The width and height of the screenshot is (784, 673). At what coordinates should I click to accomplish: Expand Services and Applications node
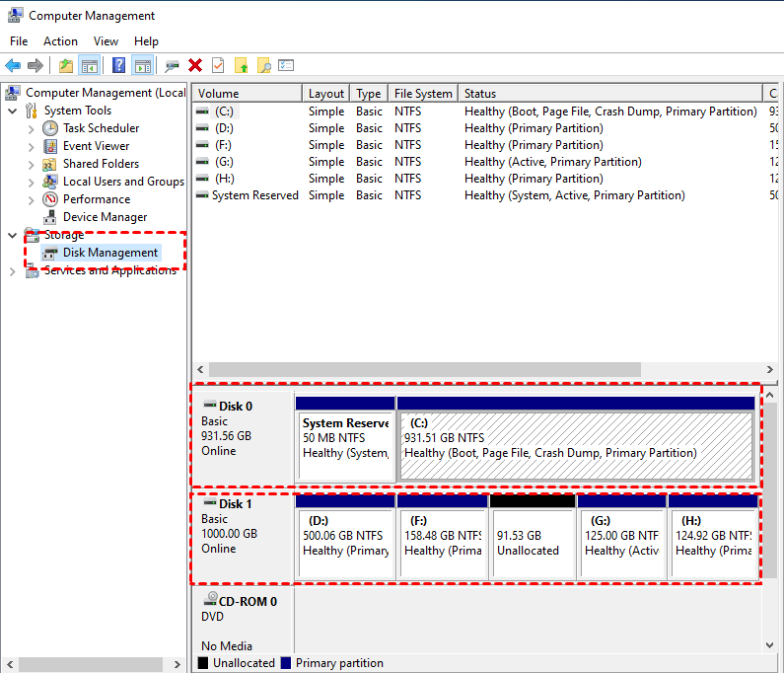(x=13, y=271)
